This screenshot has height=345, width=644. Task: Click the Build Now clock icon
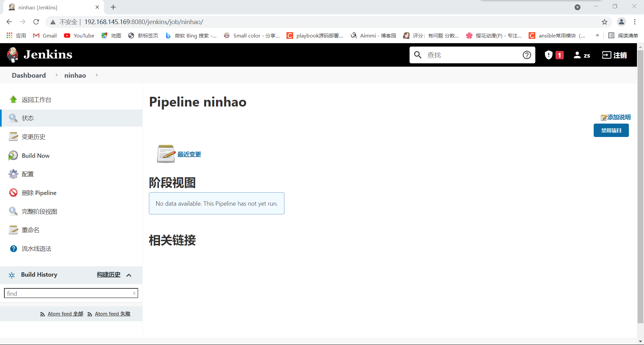point(13,155)
